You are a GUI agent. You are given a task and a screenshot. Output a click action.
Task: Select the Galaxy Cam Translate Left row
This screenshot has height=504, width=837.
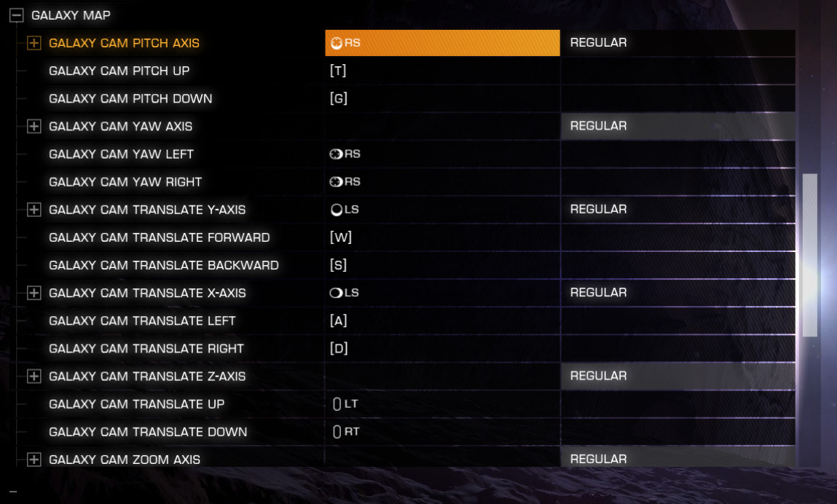pos(406,321)
